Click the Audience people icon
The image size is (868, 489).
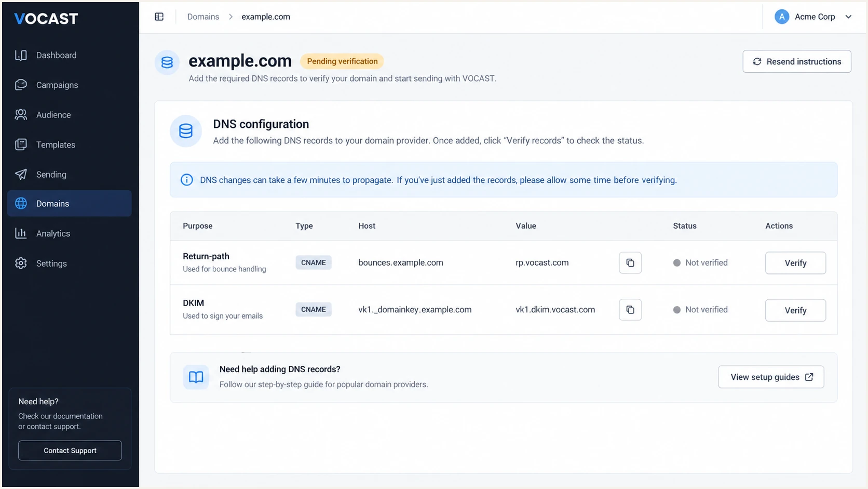[21, 115]
